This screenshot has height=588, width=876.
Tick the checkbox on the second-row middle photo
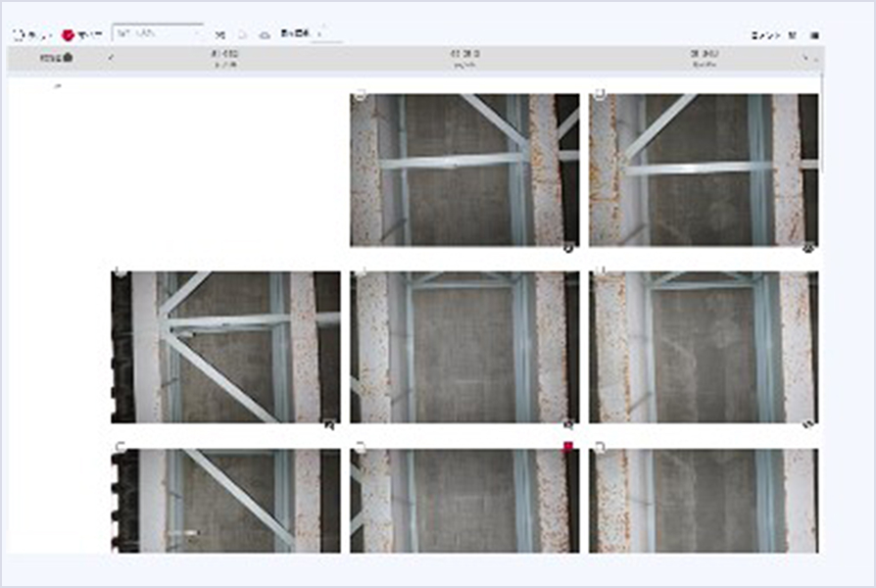[x=361, y=271]
